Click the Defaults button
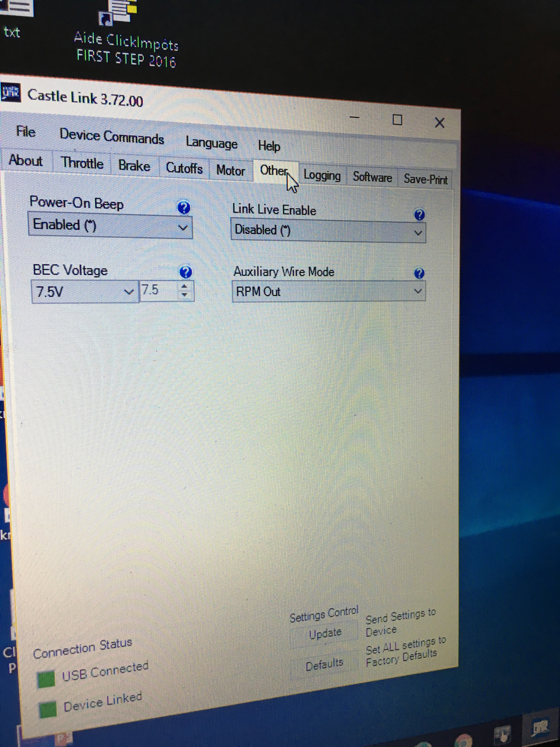The image size is (560, 747). point(324,665)
